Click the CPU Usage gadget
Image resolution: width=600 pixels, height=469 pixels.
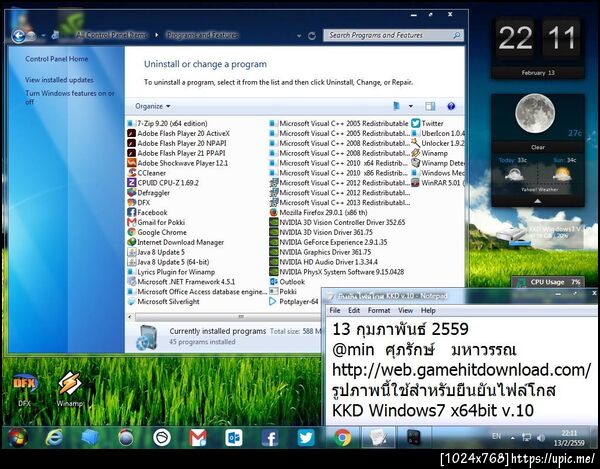pyautogui.click(x=548, y=282)
